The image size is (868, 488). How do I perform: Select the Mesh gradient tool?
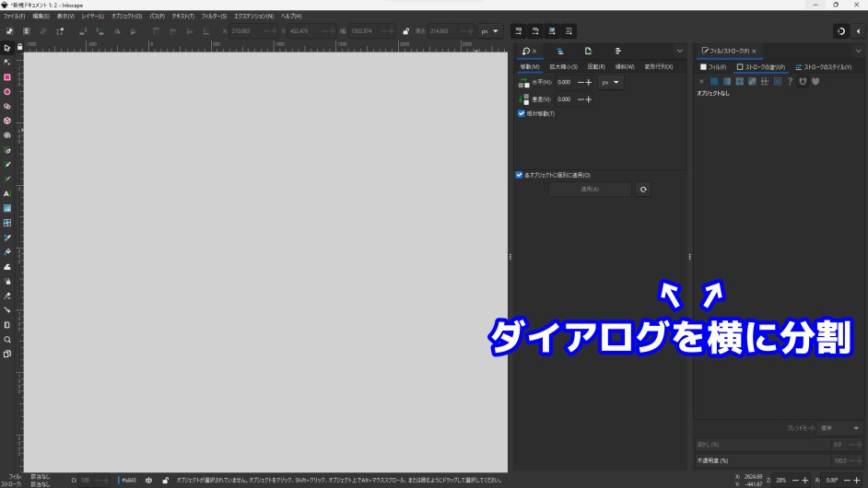7,223
